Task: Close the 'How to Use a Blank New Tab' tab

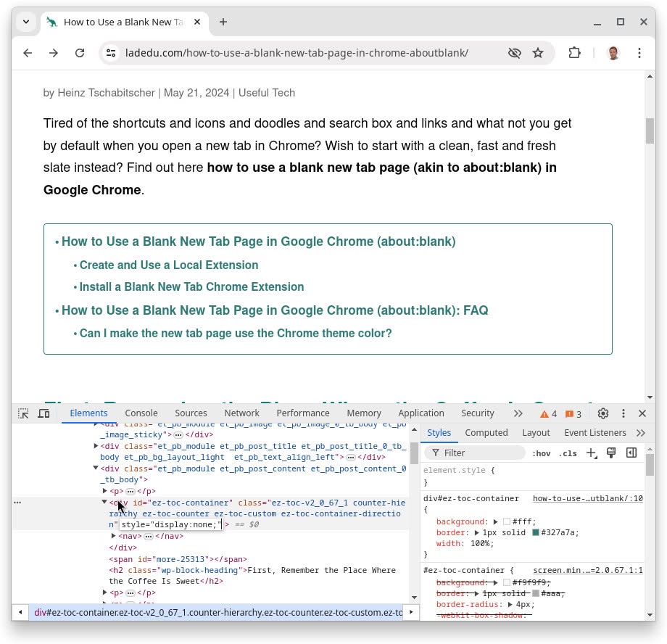Action: click(x=197, y=22)
